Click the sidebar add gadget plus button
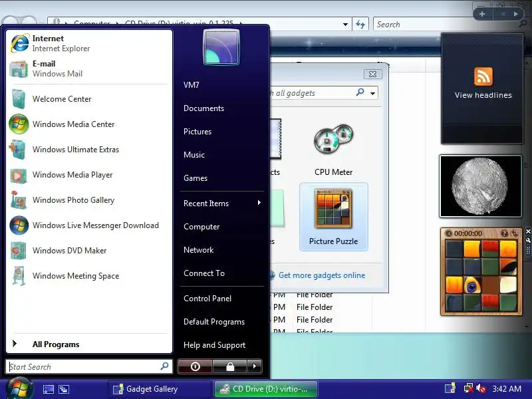Image resolution: width=532 pixels, height=399 pixels. pos(482,14)
